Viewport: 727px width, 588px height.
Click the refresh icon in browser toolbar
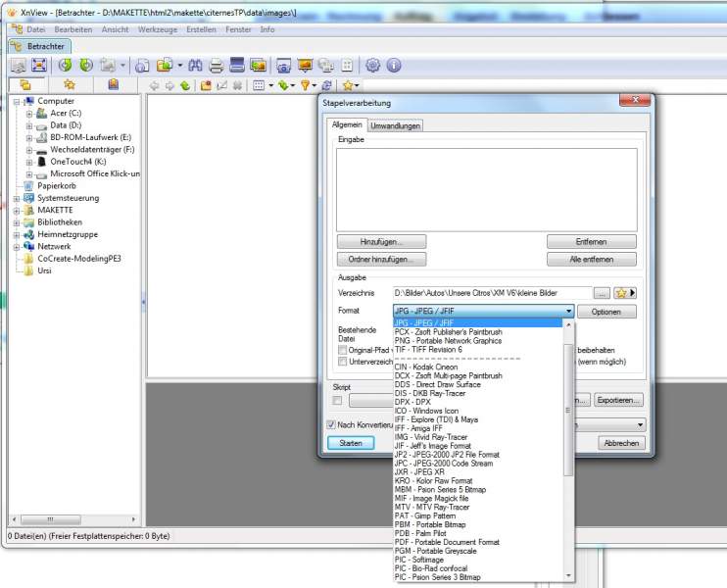[x=327, y=85]
